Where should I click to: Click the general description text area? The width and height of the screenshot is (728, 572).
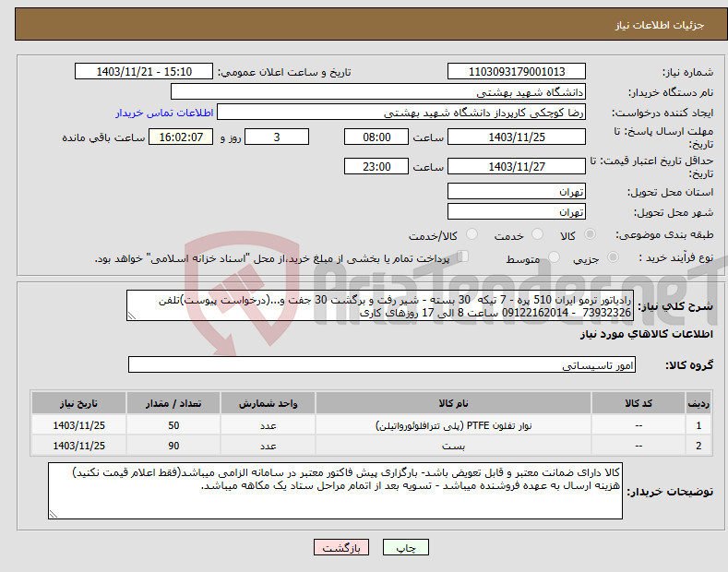tap(380, 305)
